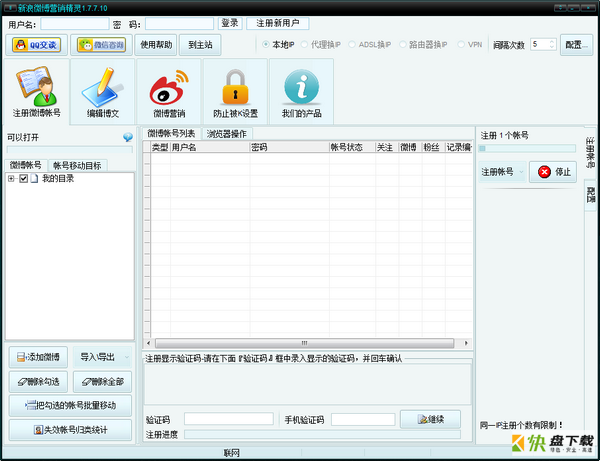The width and height of the screenshot is (600, 461).
Task: Click the horizontal scrollbar thumb of account list
Action: tap(304, 343)
